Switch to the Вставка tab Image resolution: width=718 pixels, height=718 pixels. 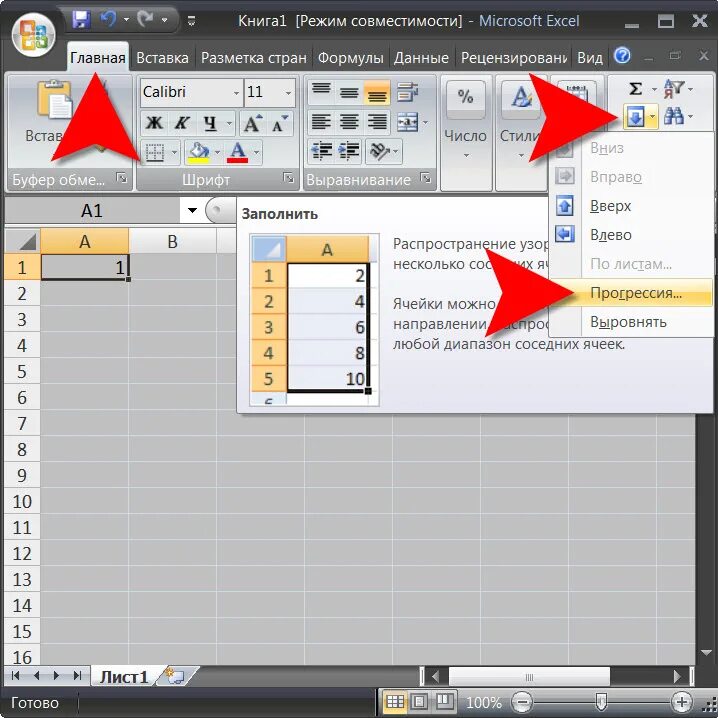(x=162, y=58)
